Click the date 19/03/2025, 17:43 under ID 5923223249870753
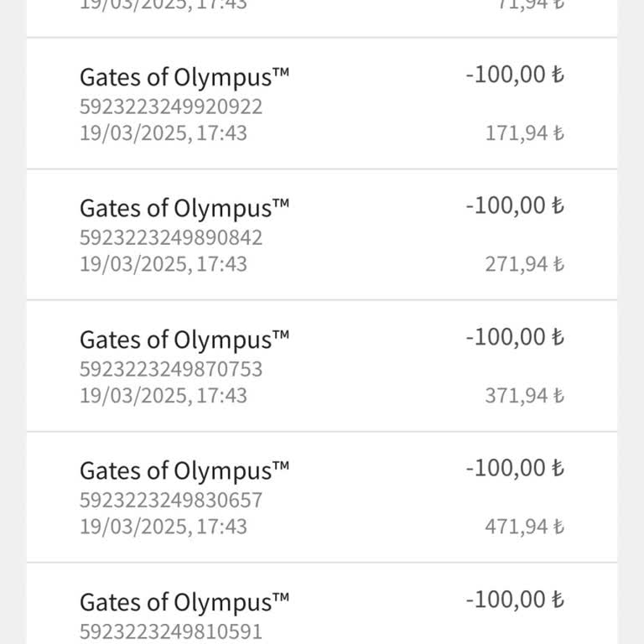This screenshot has height=644, width=644. tap(164, 395)
